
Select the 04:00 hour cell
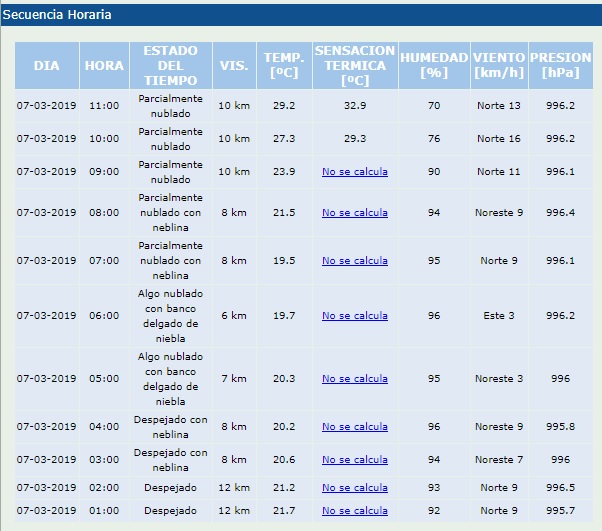coord(104,427)
